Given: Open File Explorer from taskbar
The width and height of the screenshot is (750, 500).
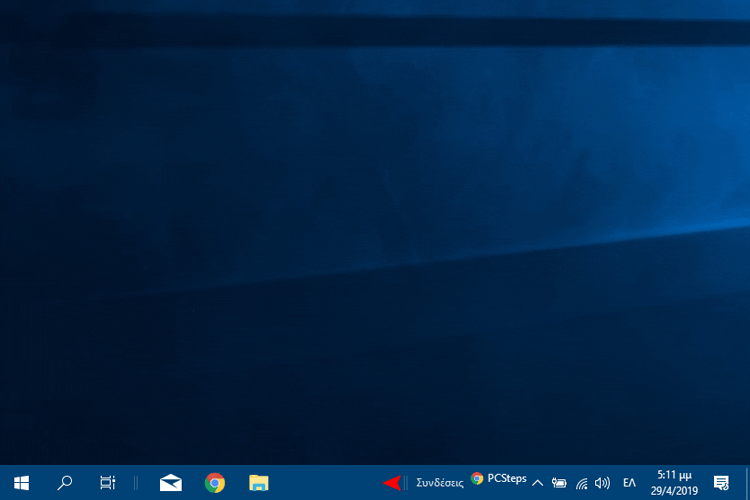Looking at the screenshot, I should [259, 483].
